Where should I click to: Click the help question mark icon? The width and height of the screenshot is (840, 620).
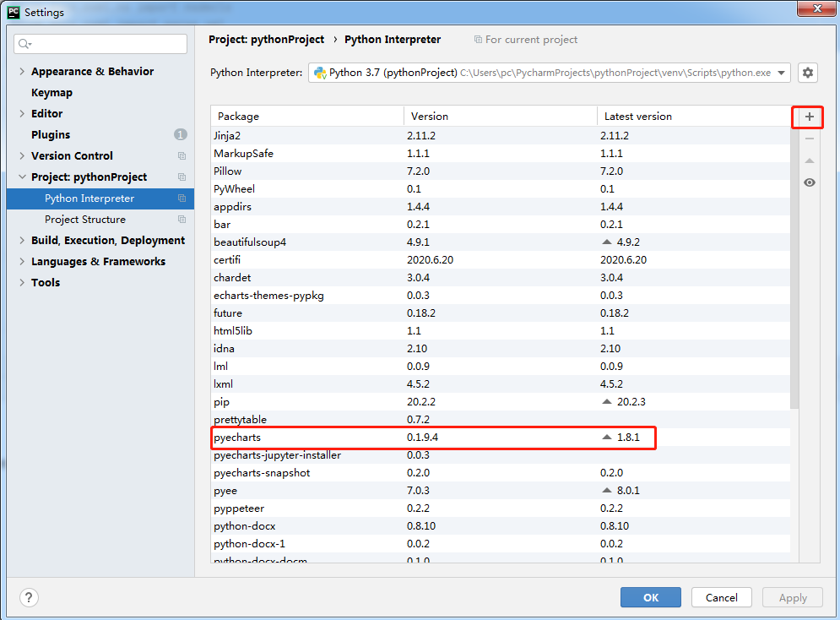coord(30,597)
